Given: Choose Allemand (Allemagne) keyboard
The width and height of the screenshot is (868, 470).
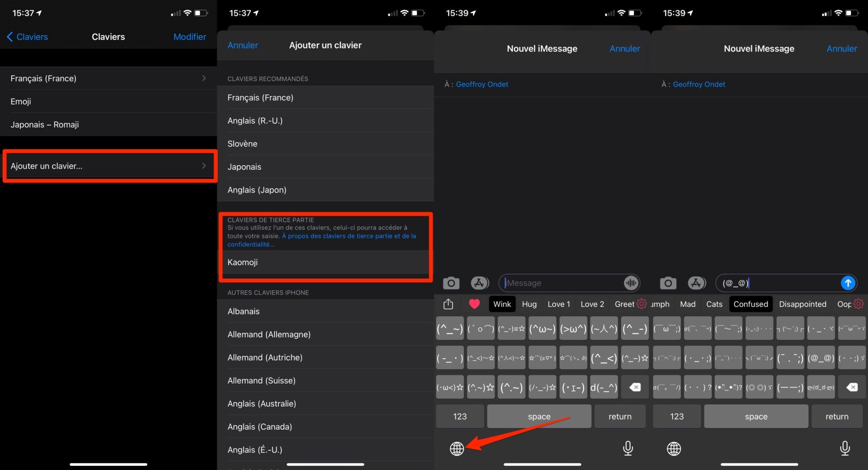Looking at the screenshot, I should click(325, 334).
